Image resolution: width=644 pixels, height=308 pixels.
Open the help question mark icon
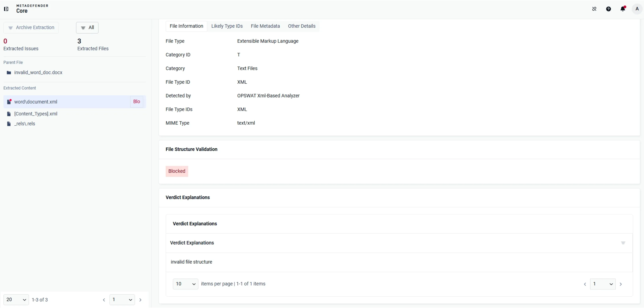point(608,9)
